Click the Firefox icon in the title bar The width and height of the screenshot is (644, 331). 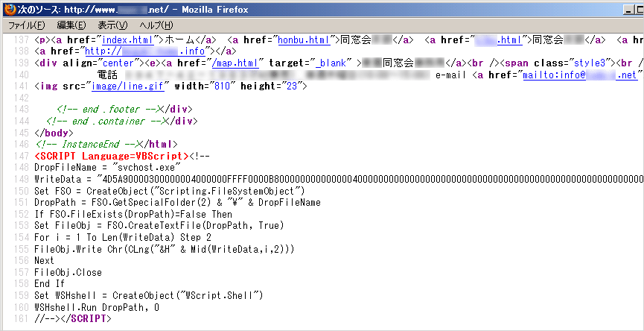coord(10,9)
